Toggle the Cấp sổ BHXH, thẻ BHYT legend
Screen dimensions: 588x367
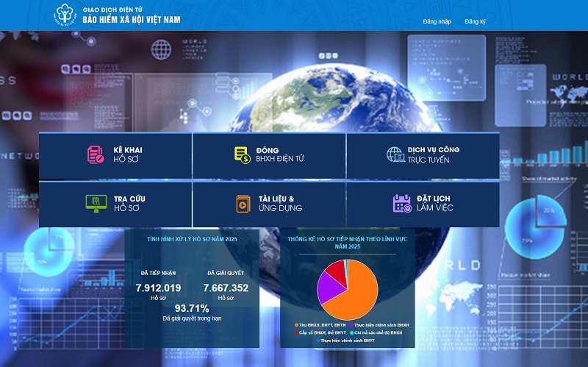(x=319, y=332)
